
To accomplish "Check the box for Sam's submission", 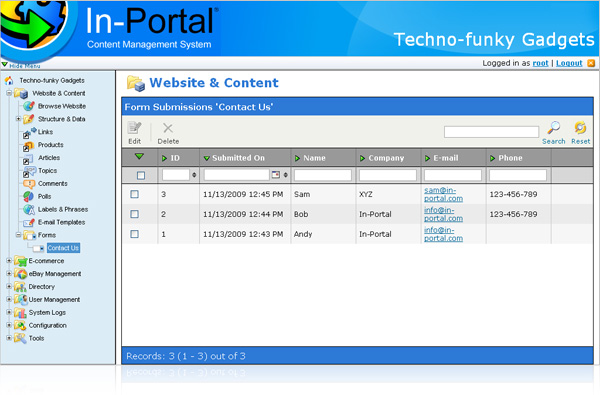I will tap(134, 194).
